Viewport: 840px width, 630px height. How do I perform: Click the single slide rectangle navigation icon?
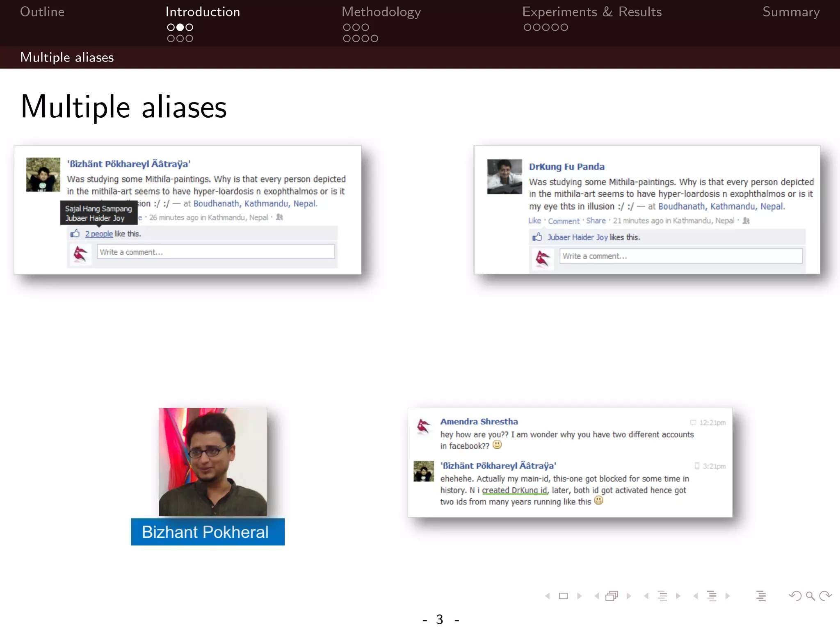pyautogui.click(x=563, y=596)
